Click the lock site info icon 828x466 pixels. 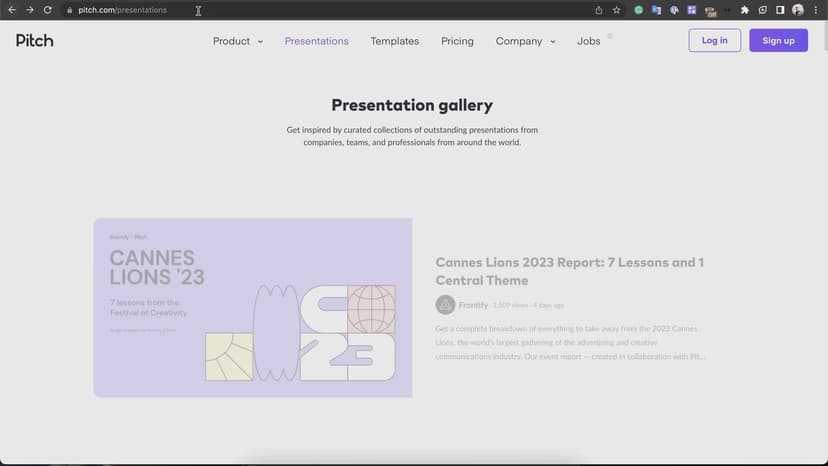(69, 10)
